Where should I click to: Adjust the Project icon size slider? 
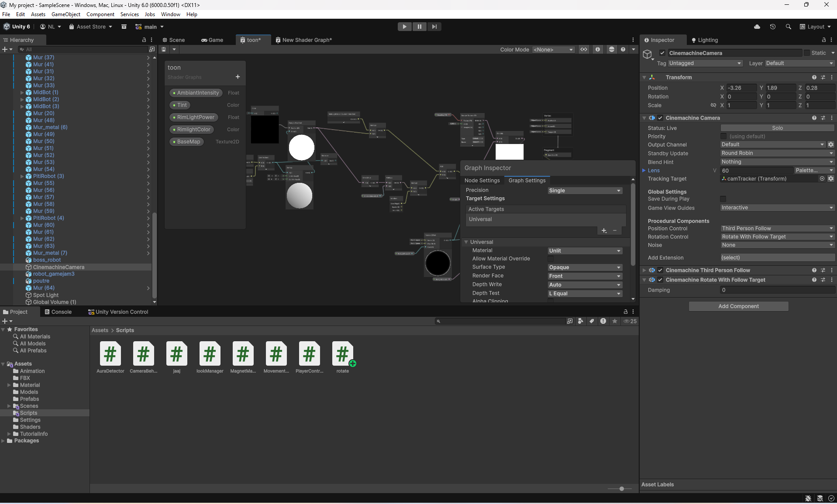click(621, 489)
